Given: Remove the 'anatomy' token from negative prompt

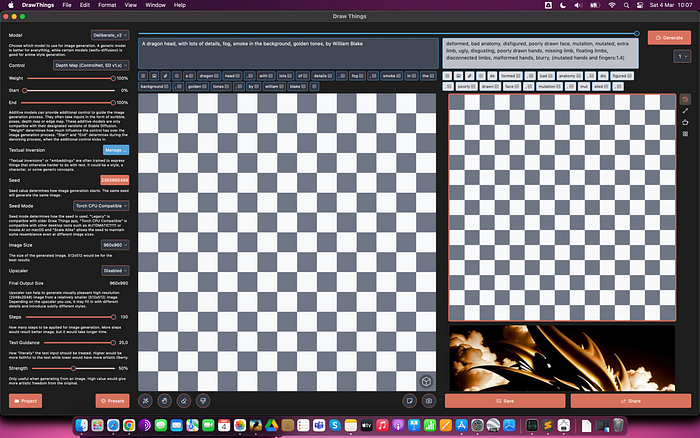Looking at the screenshot, I should [579, 76].
